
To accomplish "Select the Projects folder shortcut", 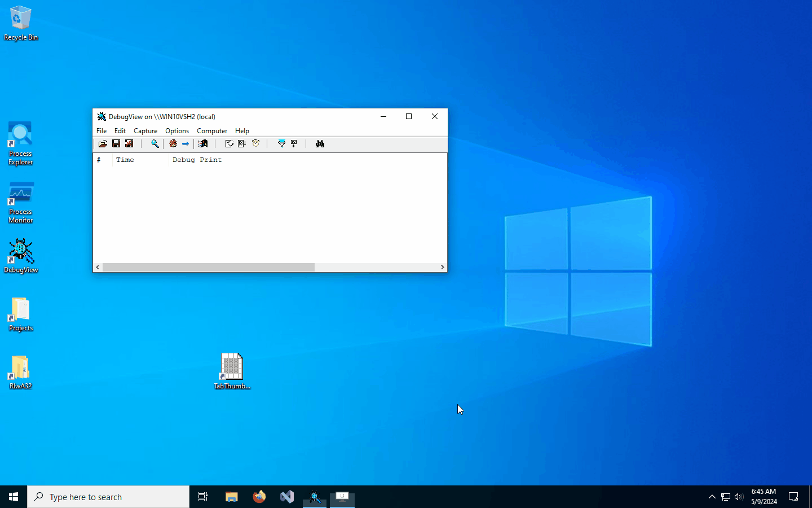I will pos(20,314).
